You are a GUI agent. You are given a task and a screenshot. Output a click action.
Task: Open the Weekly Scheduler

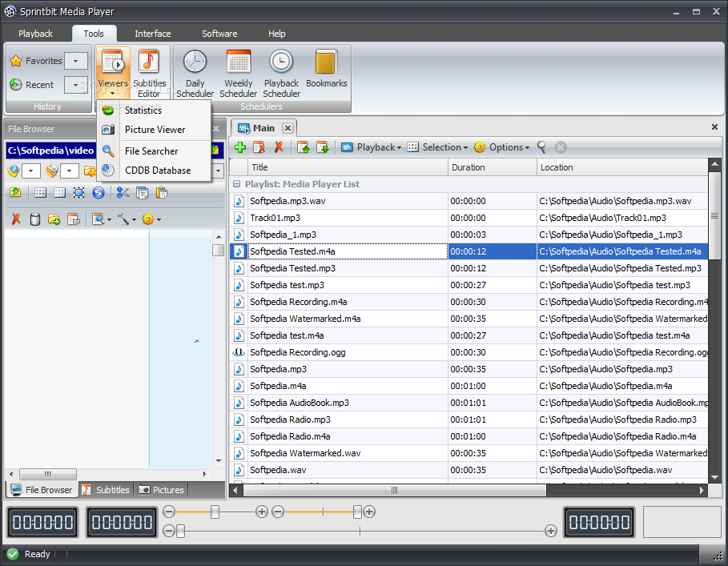pyautogui.click(x=238, y=74)
